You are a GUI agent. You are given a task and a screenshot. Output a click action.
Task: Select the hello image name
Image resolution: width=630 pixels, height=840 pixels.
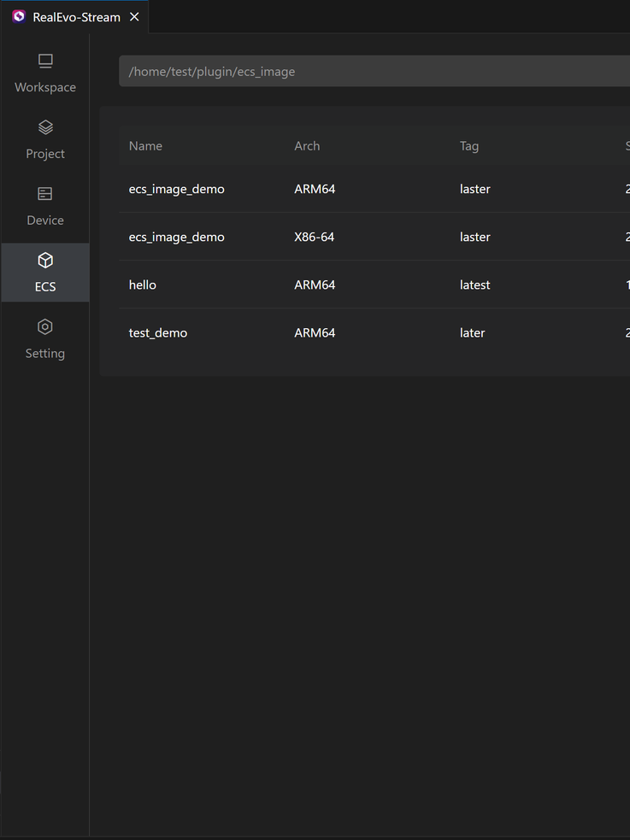point(142,285)
